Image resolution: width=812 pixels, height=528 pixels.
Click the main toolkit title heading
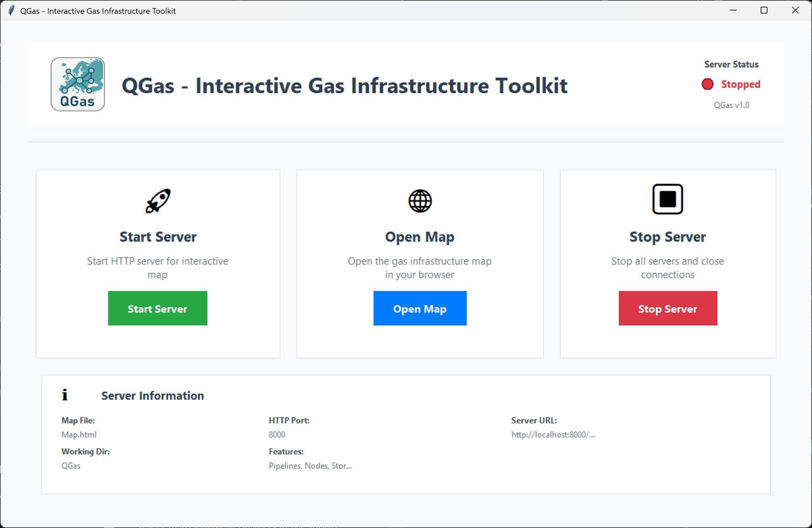click(x=345, y=85)
